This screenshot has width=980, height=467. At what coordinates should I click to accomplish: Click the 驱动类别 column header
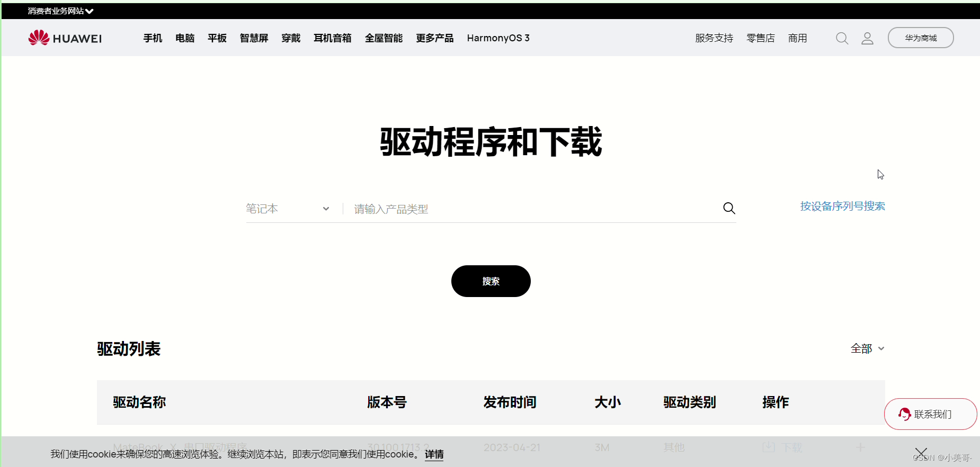[x=690, y=402]
